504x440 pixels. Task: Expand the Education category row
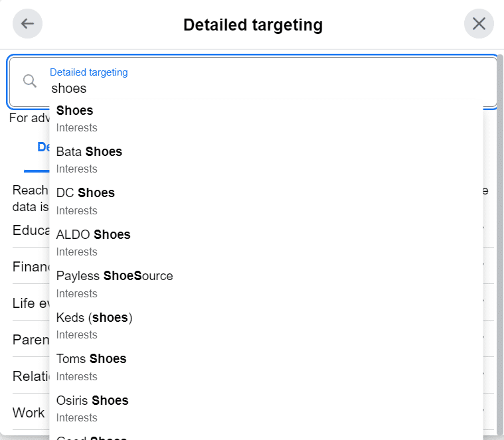31,230
